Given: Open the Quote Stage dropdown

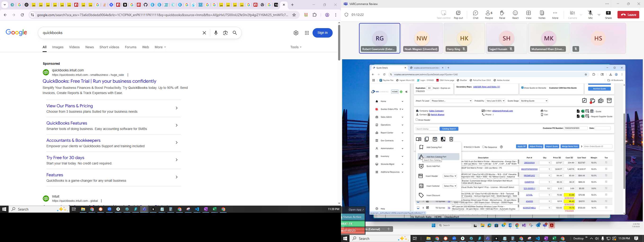Looking at the screenshot, I should tap(534, 101).
